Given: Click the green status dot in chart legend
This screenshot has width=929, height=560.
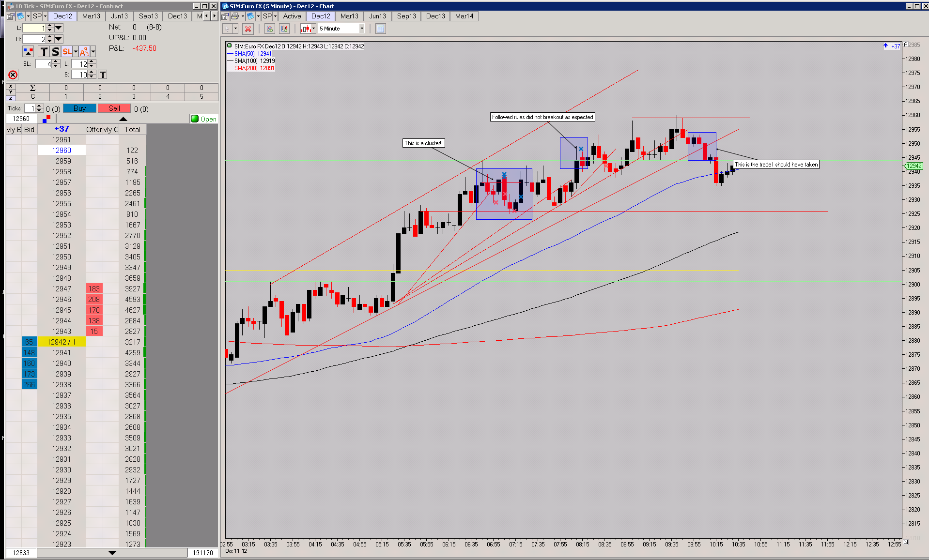Looking at the screenshot, I should [230, 46].
